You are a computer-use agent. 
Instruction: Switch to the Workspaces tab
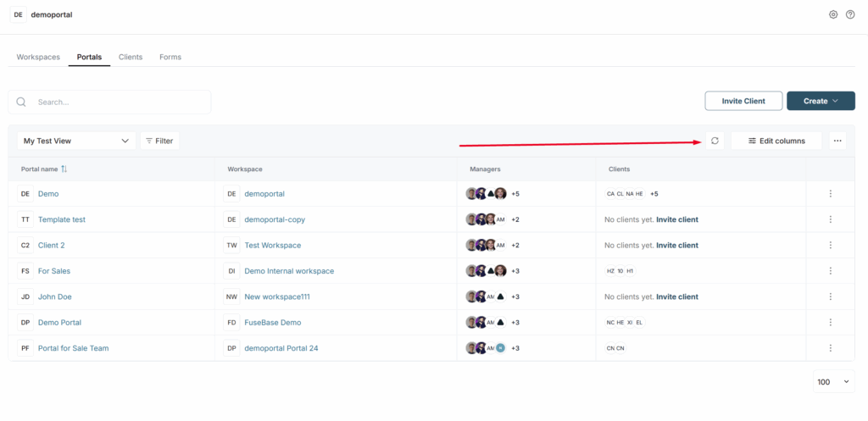38,57
